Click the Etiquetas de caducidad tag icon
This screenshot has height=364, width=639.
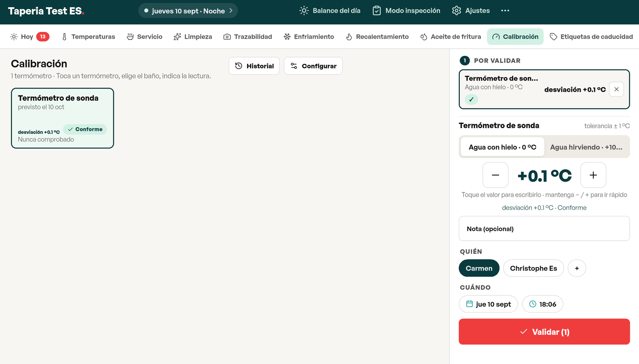click(x=554, y=37)
